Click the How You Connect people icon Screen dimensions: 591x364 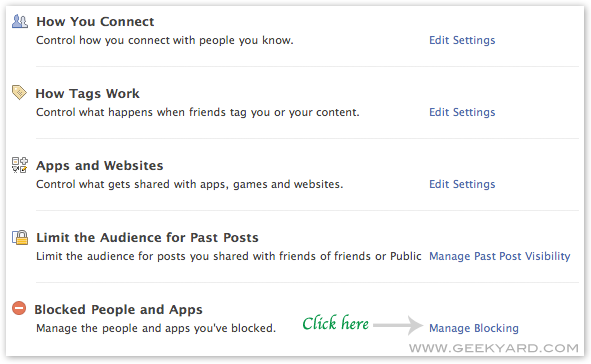pos(20,21)
